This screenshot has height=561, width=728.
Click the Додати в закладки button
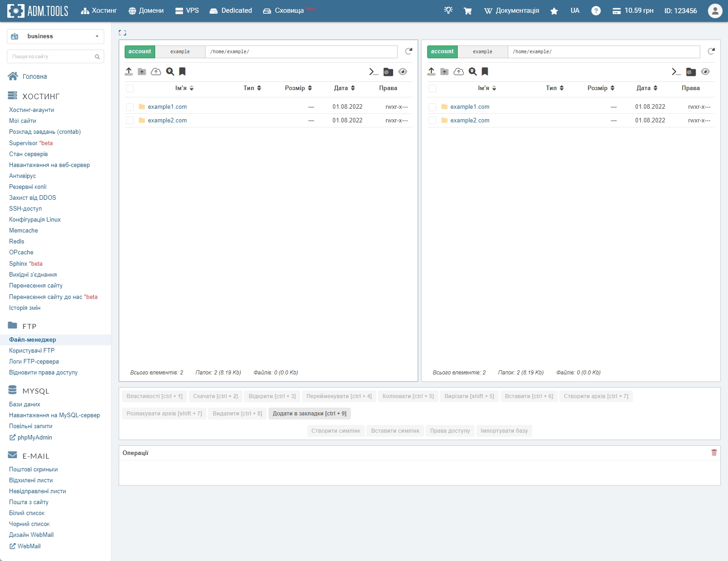309,414
